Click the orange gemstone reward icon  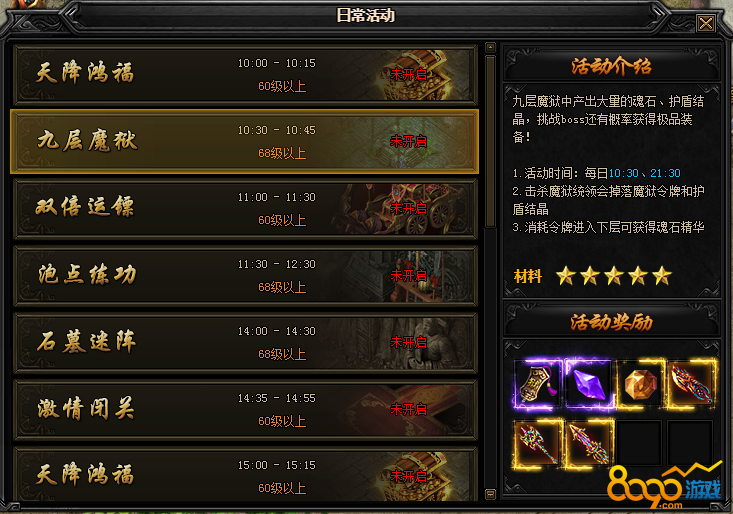click(x=640, y=384)
